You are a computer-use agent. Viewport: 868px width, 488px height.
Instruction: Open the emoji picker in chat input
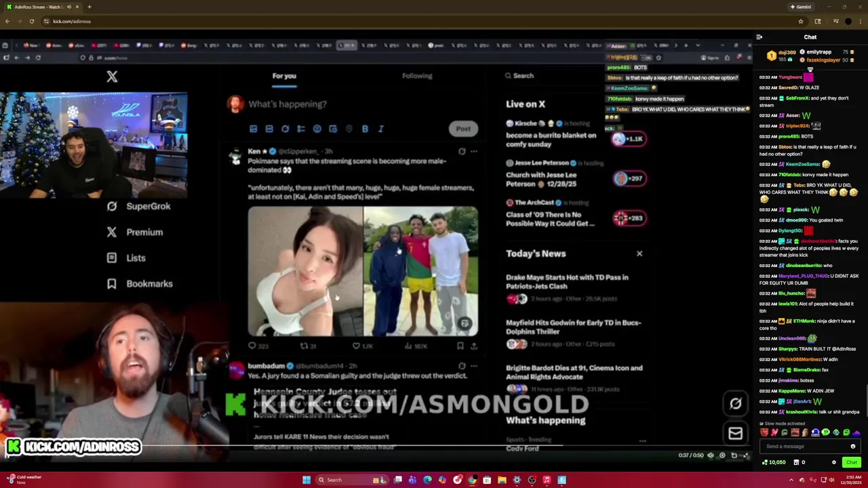(x=852, y=447)
